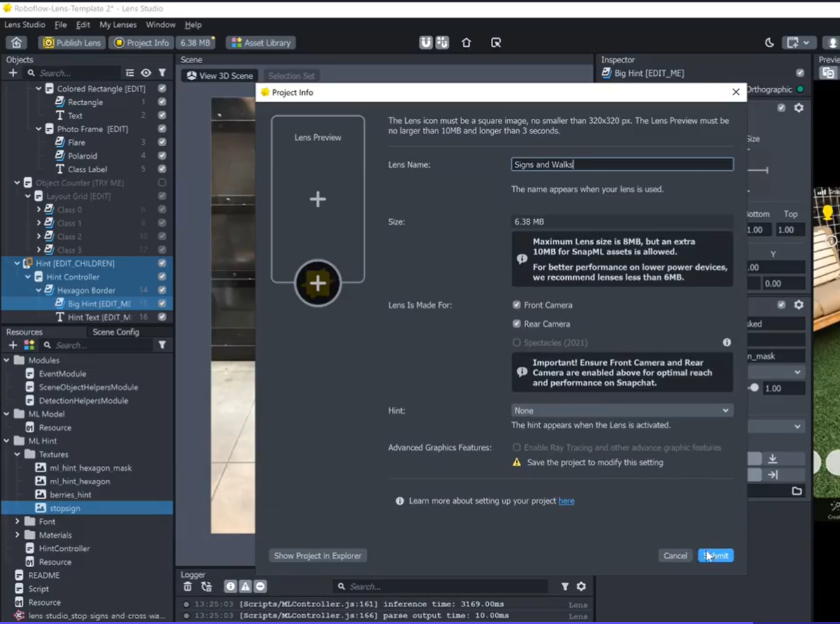840x624 pixels.
Task: Click the Resources panel colorful asset library icon
Action: pyautogui.click(x=29, y=345)
